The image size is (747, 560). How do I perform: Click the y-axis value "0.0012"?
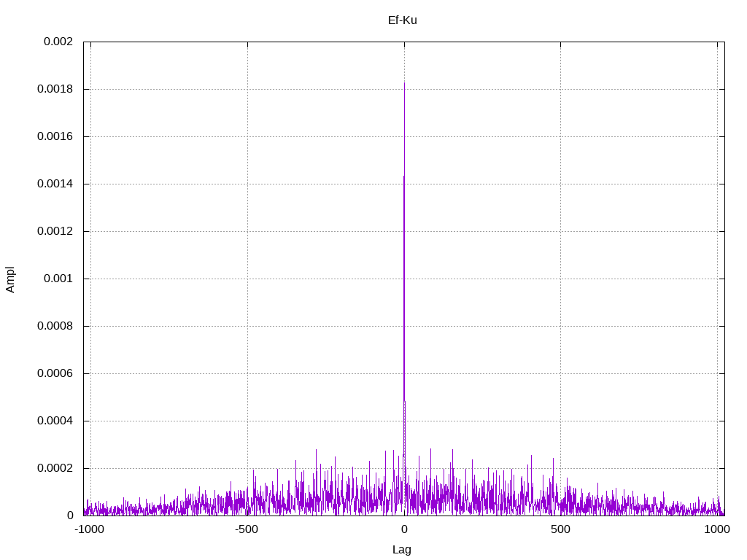point(55,231)
